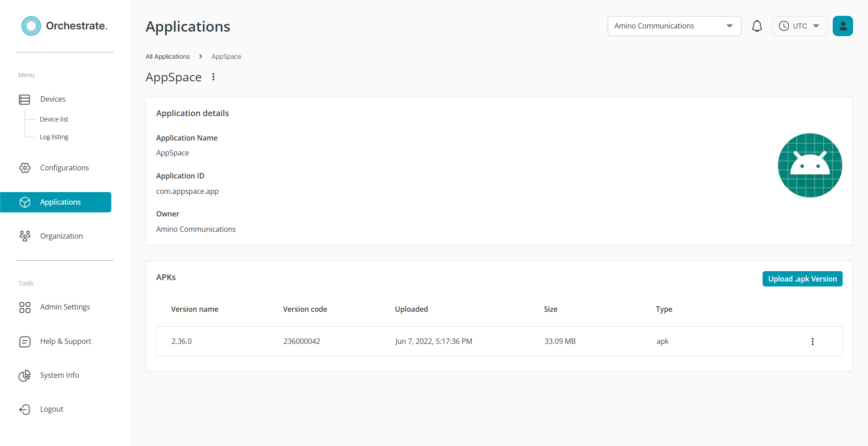
Task: Click the Configurations gear icon
Action: click(x=25, y=168)
